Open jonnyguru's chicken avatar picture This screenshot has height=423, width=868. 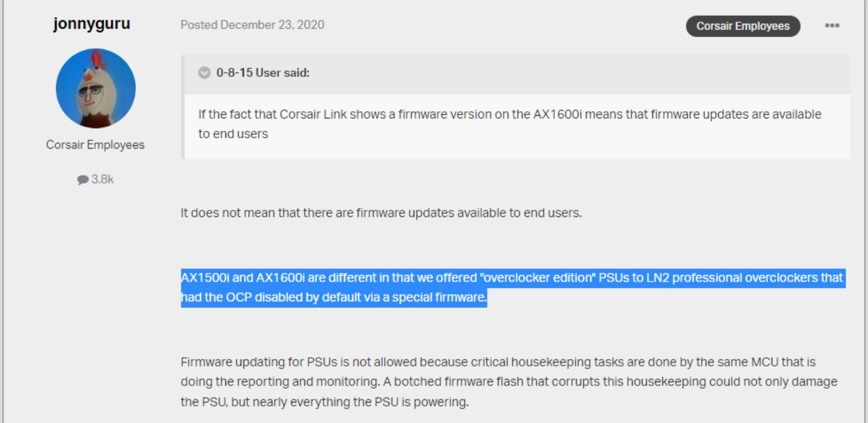(x=95, y=89)
